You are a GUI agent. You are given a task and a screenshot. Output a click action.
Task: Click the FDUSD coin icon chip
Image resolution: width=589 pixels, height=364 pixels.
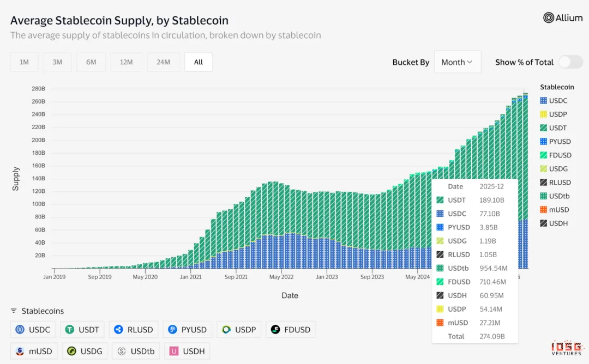(275, 330)
